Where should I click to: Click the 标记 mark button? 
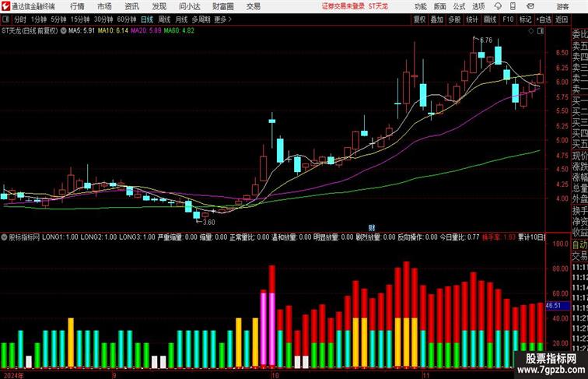point(525,19)
